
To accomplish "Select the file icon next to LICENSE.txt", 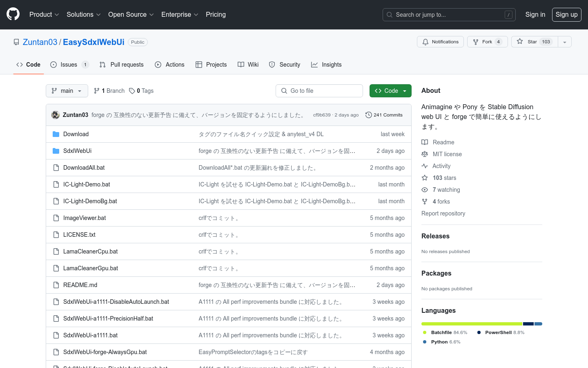I will pos(56,235).
